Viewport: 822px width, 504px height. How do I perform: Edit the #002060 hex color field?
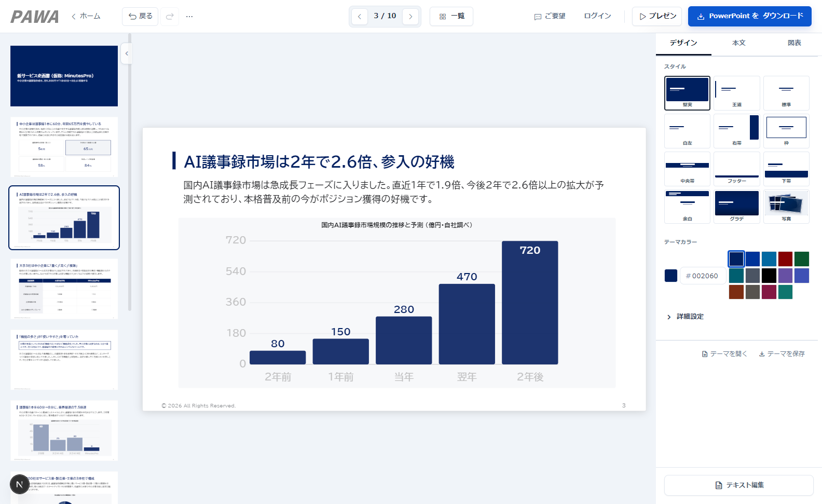[702, 276]
